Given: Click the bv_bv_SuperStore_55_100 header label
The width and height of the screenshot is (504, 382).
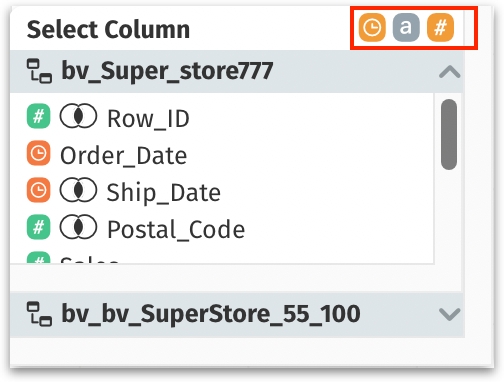Looking at the screenshot, I should pyautogui.click(x=211, y=314).
